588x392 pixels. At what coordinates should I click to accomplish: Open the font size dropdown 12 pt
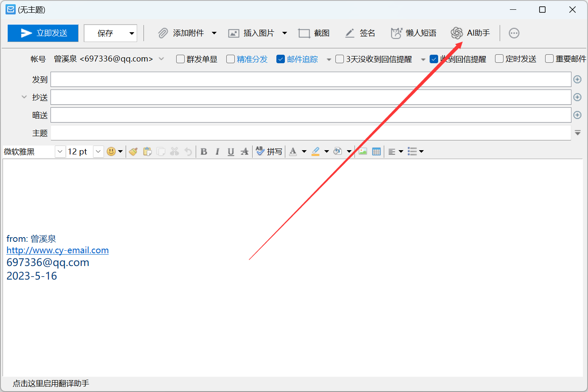(98, 151)
